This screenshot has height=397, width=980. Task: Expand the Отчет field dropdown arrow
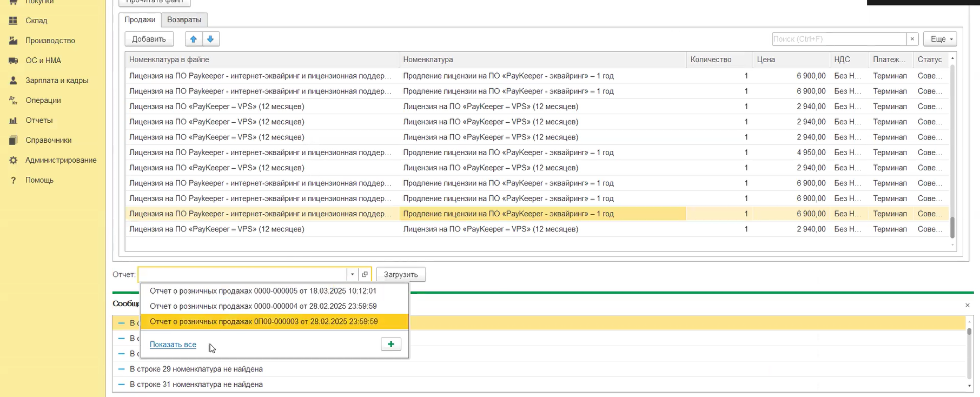coord(352,274)
